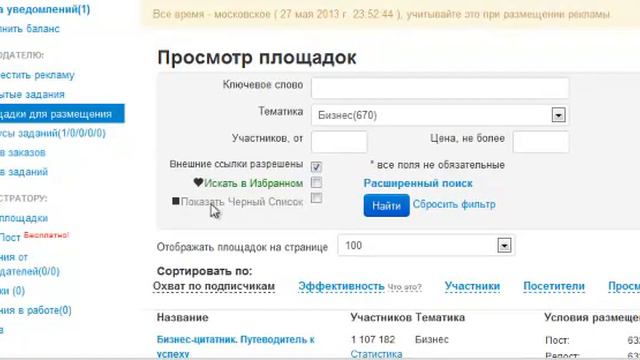Open the задания sidebar link below рекламу
The image size is (640, 360).
point(32,94)
